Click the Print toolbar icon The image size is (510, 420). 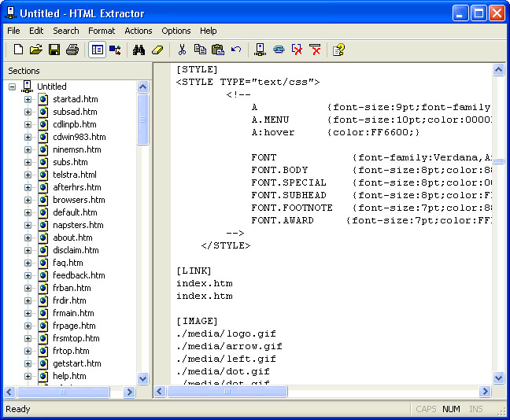72,50
